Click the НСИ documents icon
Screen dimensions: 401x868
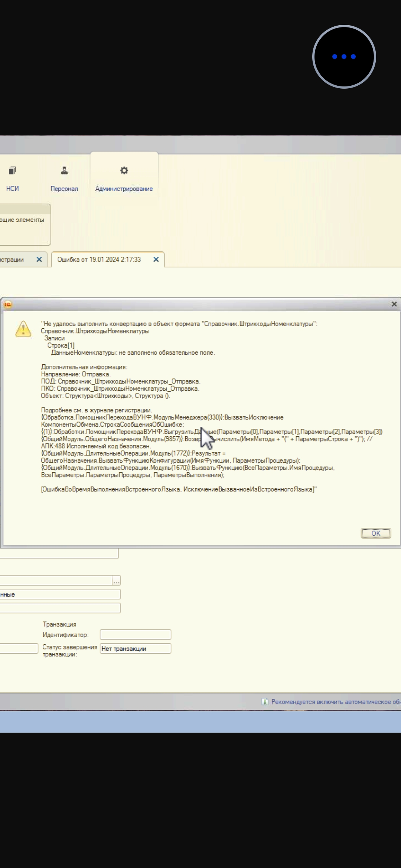[12, 171]
